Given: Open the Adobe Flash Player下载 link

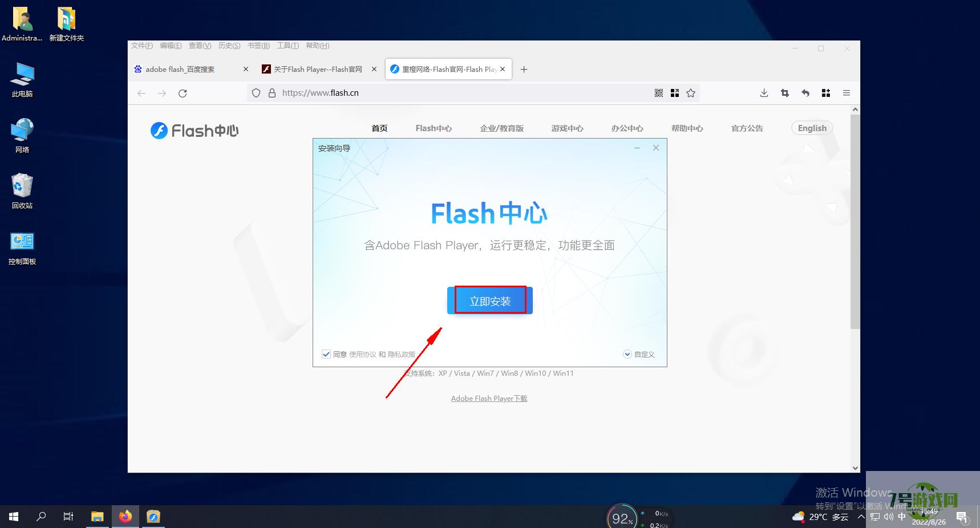Looking at the screenshot, I should coord(489,399).
